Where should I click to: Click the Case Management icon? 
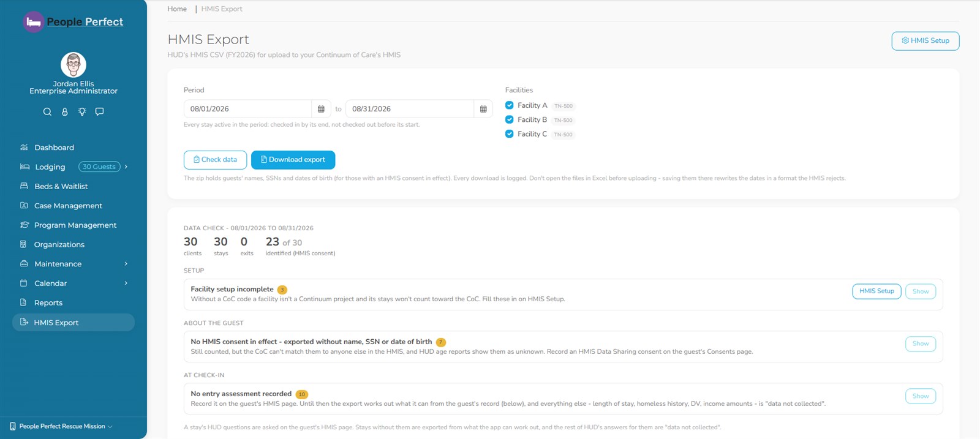coord(24,205)
